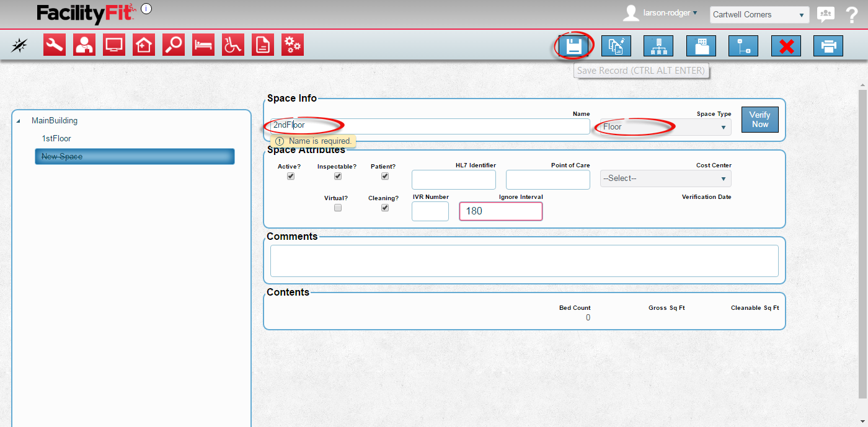868x427 pixels.
Task: Open the magnifying glass search icon
Action: (x=174, y=45)
